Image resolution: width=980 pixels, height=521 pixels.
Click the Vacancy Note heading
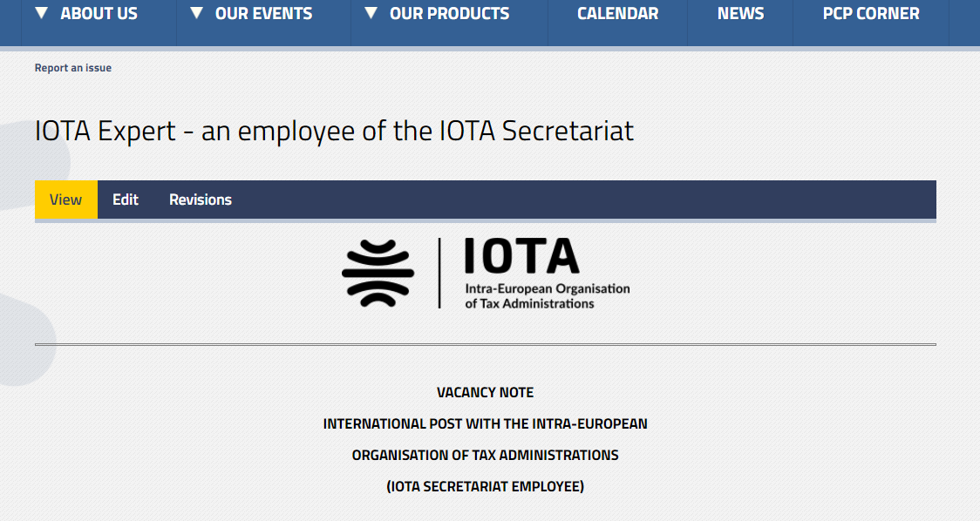pos(485,392)
